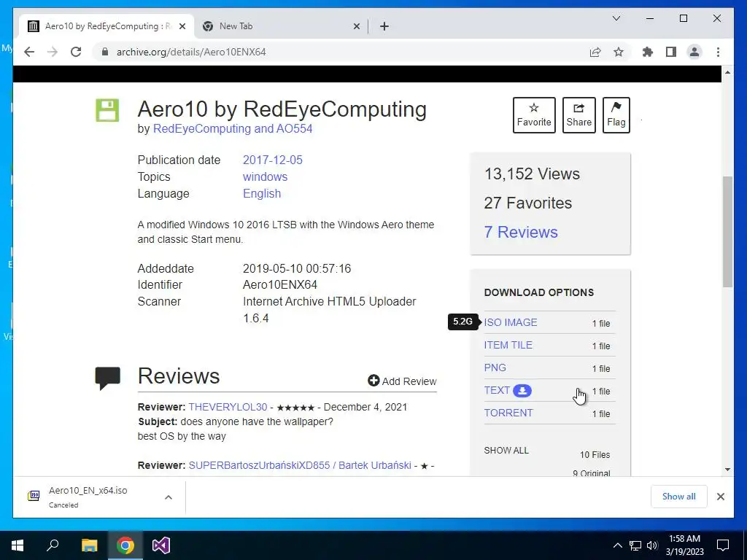Favorite this archive item

click(534, 115)
